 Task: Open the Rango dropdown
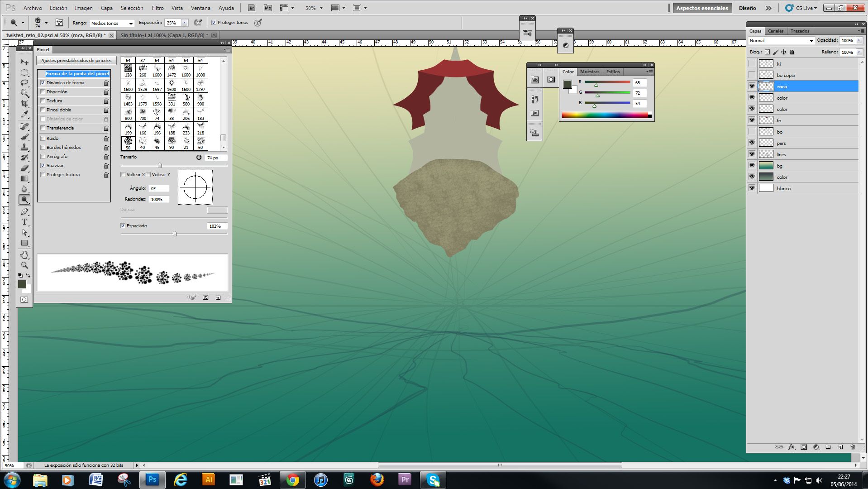(x=112, y=23)
